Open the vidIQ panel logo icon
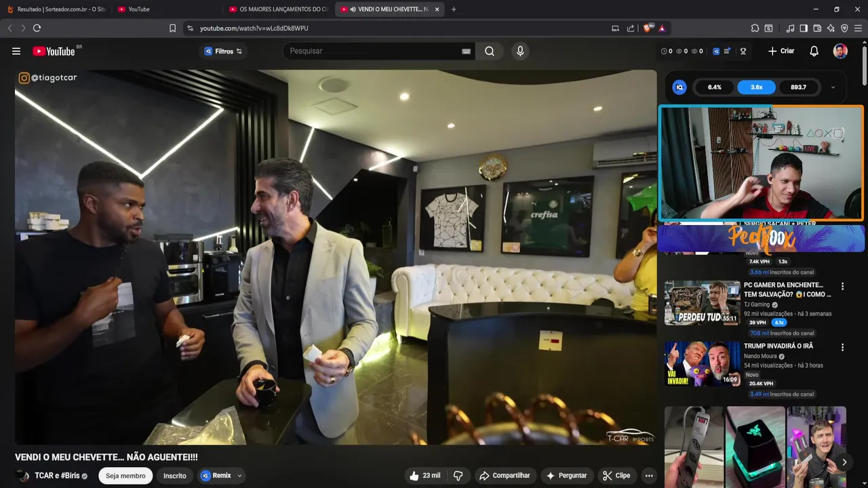Viewport: 868px width, 488px height. (679, 87)
